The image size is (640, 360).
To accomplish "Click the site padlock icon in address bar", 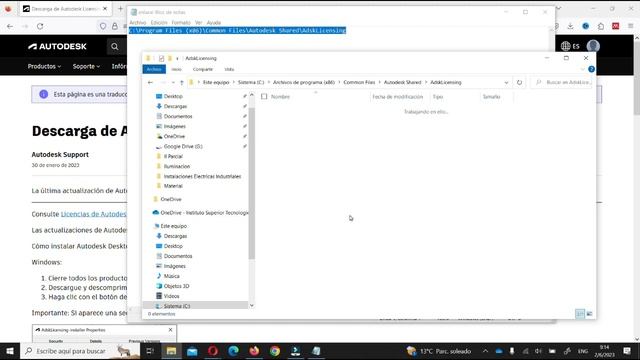I will [115, 26].
